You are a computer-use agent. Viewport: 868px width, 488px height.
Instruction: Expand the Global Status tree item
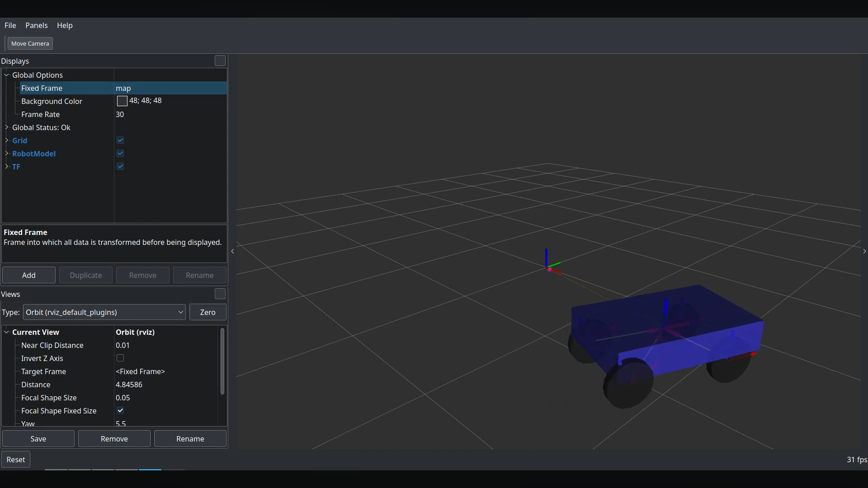7,127
